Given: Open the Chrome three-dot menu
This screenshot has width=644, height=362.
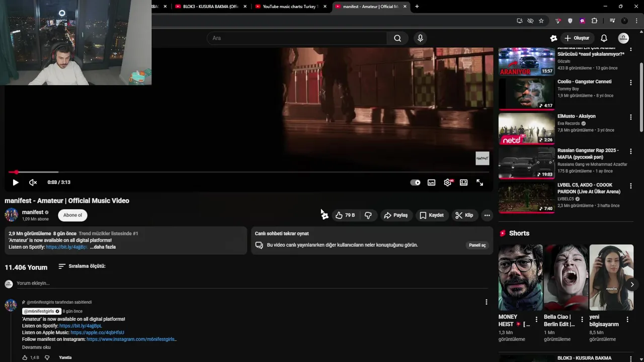Looking at the screenshot, I should click(x=636, y=21).
